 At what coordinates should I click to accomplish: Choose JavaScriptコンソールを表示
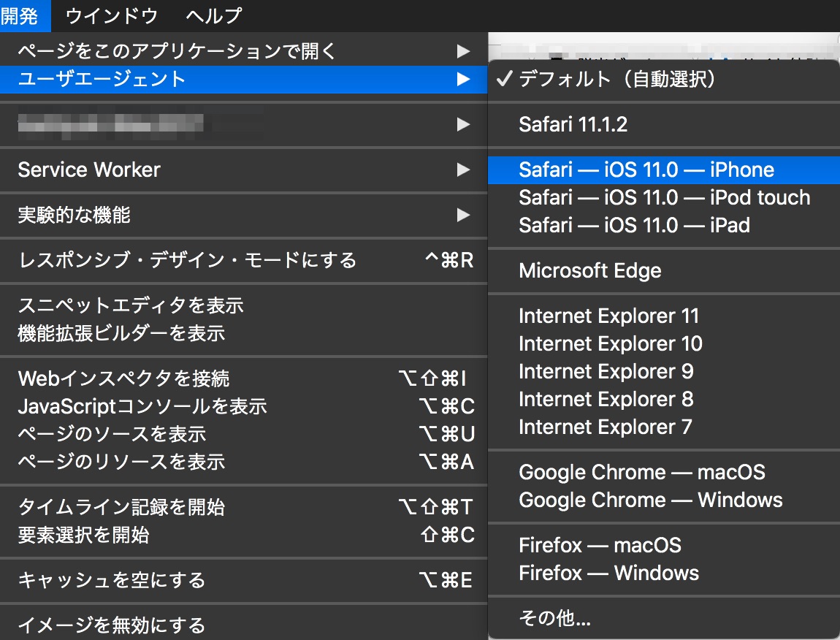[244, 406]
